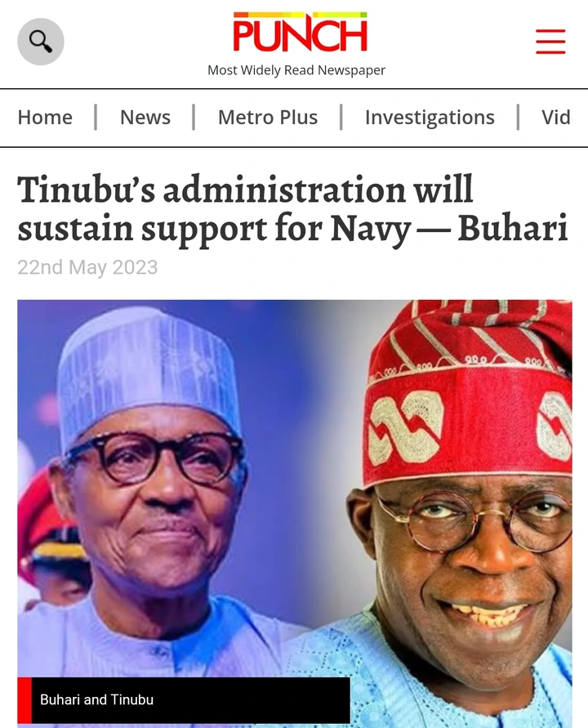Image resolution: width=588 pixels, height=728 pixels.
Task: Open the search magnifier icon
Action: [41, 42]
